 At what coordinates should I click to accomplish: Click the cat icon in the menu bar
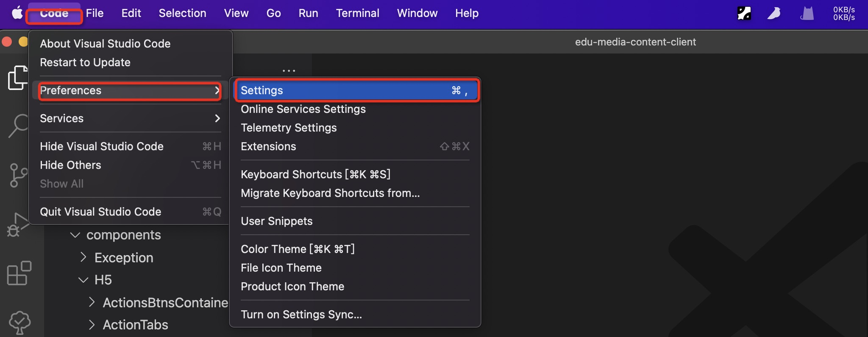[x=807, y=13]
